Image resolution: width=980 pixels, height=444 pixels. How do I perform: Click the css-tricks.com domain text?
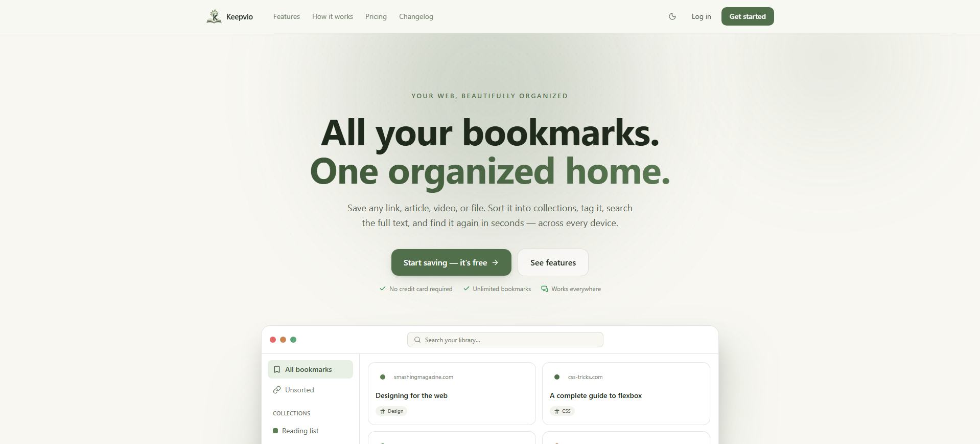tap(586, 377)
